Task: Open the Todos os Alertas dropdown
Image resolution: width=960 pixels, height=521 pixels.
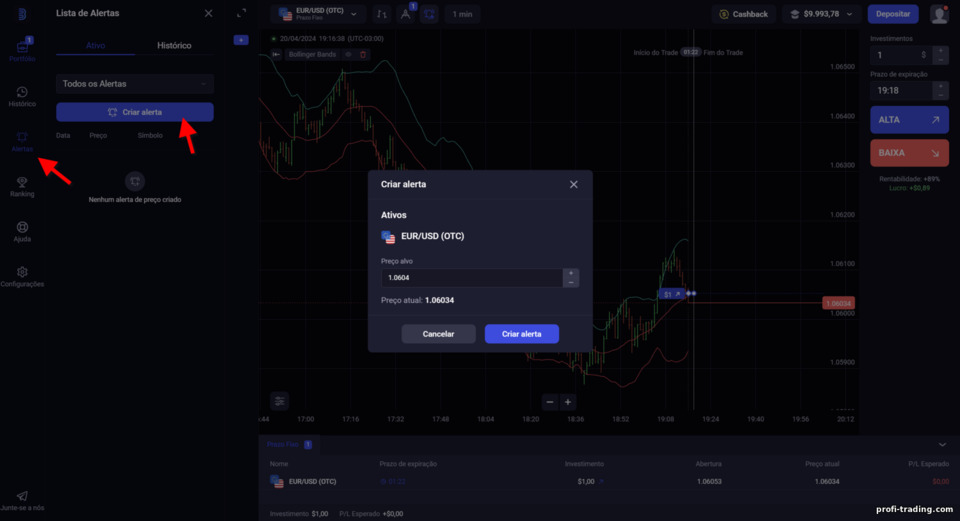Action: click(135, 84)
